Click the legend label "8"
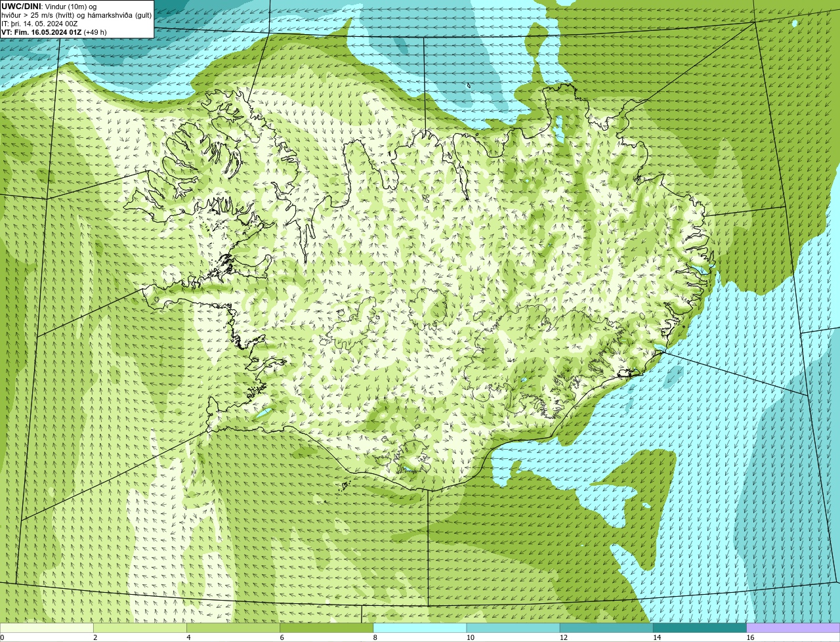This screenshot has height=642, width=840. pyautogui.click(x=375, y=637)
